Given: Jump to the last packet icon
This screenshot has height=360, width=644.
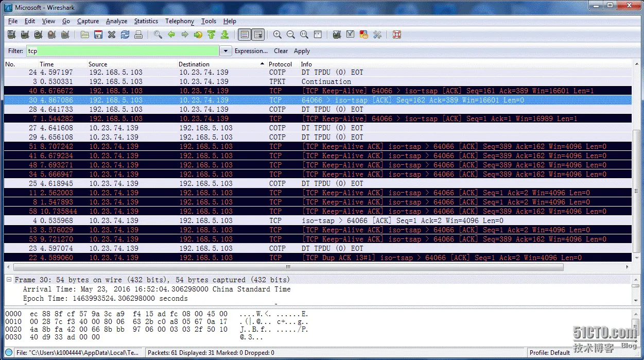Looking at the screenshot, I should 224,35.
